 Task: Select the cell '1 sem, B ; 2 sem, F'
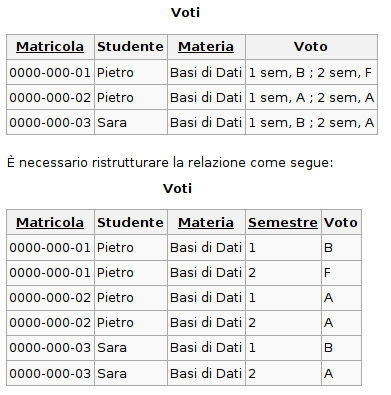[311, 72]
